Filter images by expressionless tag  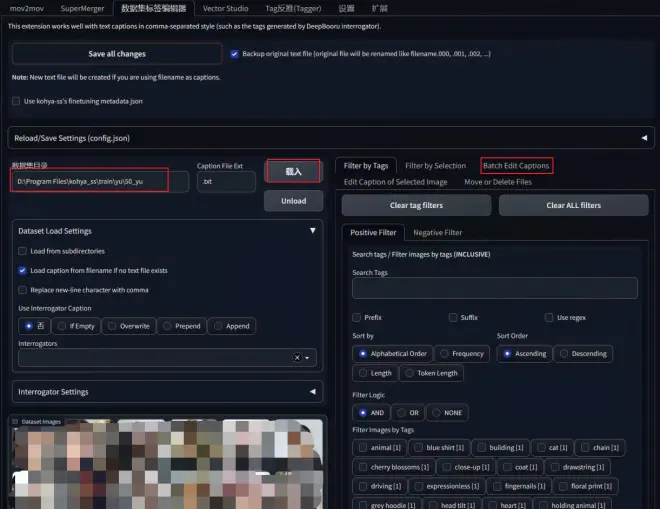pos(447,486)
